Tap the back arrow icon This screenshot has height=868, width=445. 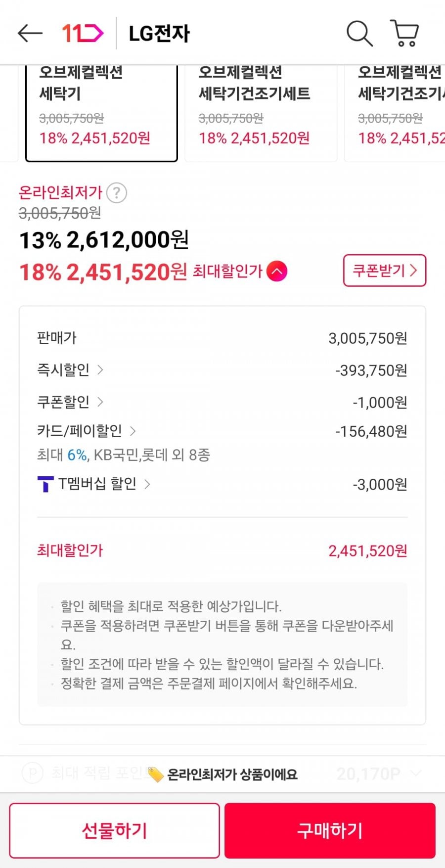(x=30, y=34)
